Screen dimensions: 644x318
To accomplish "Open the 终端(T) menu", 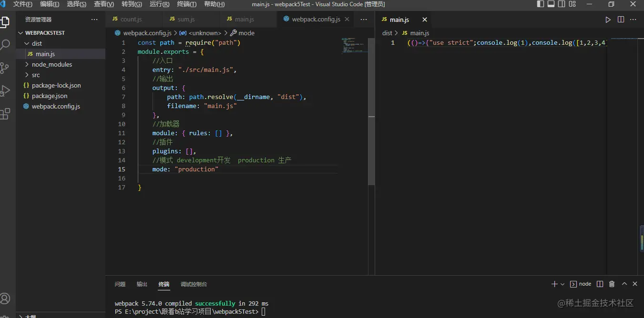I will (186, 4).
